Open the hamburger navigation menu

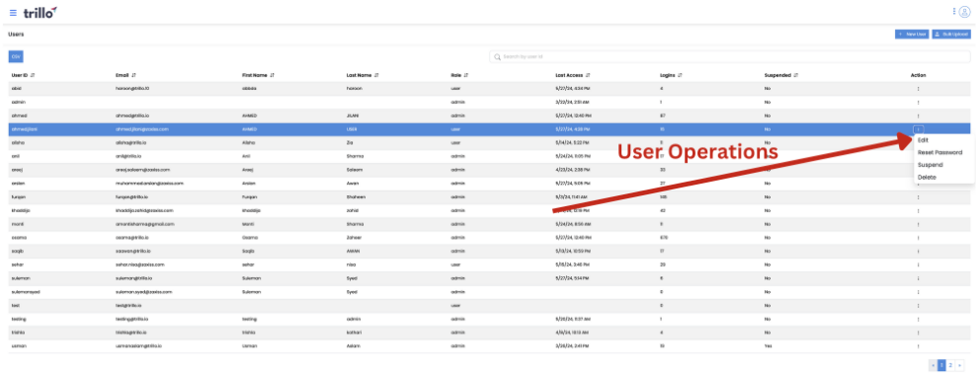tap(13, 13)
